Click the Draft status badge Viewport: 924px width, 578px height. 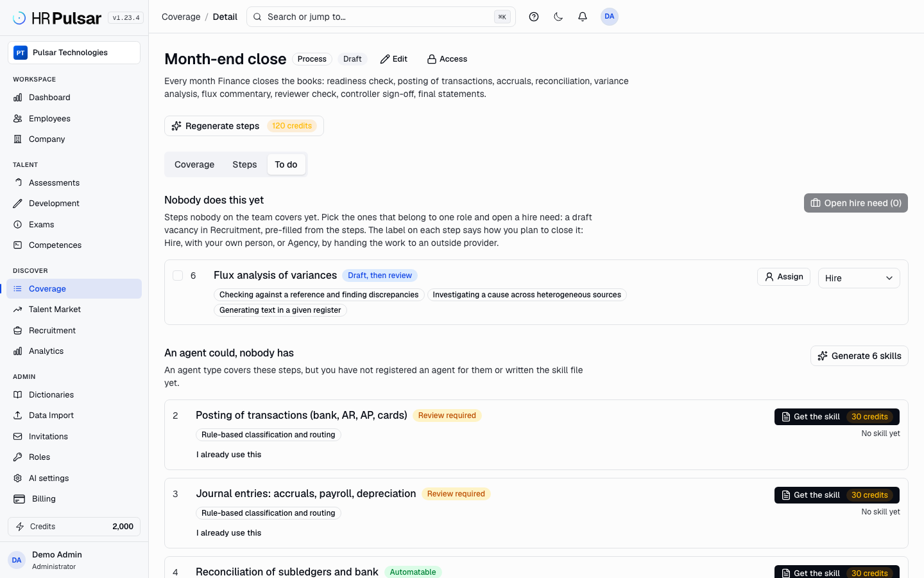[x=352, y=59]
